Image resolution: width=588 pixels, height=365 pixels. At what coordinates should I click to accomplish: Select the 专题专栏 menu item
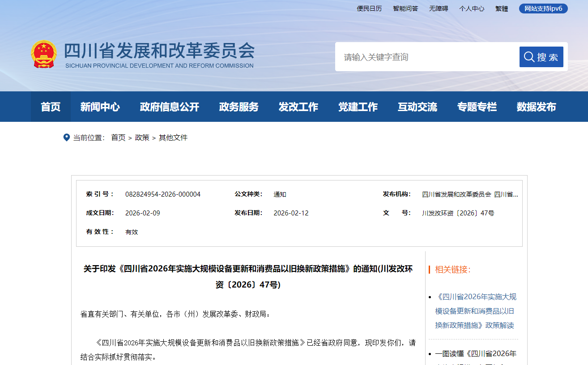point(477,107)
